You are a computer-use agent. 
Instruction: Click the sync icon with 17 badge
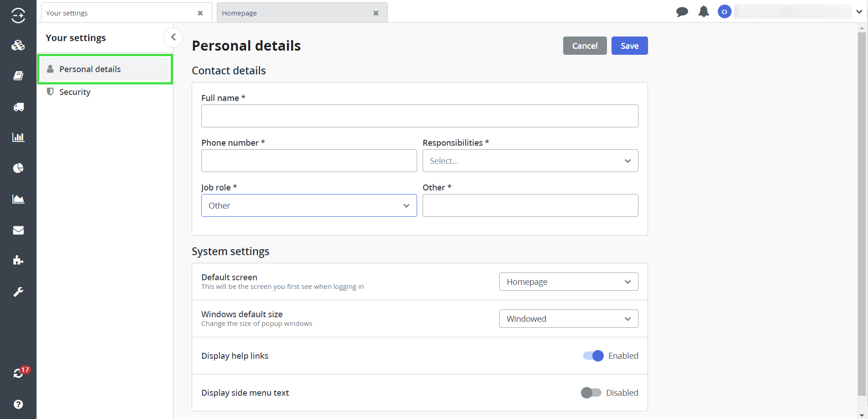[x=19, y=373]
